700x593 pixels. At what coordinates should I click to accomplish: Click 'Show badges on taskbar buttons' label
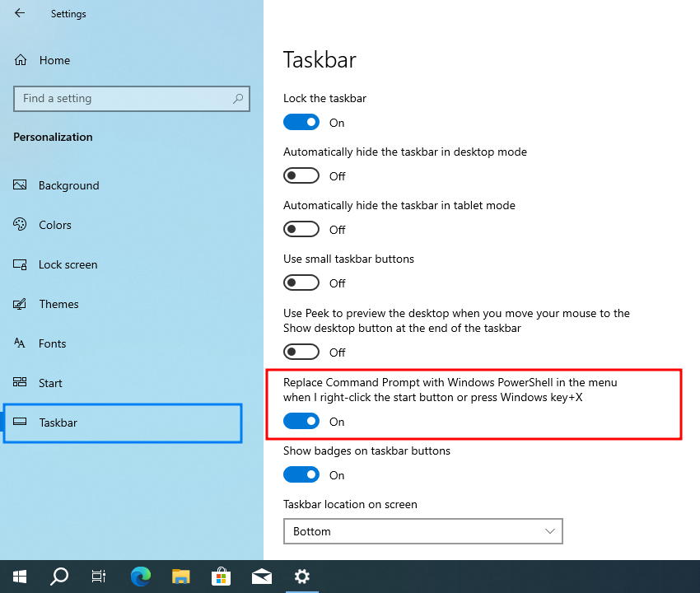(x=366, y=451)
